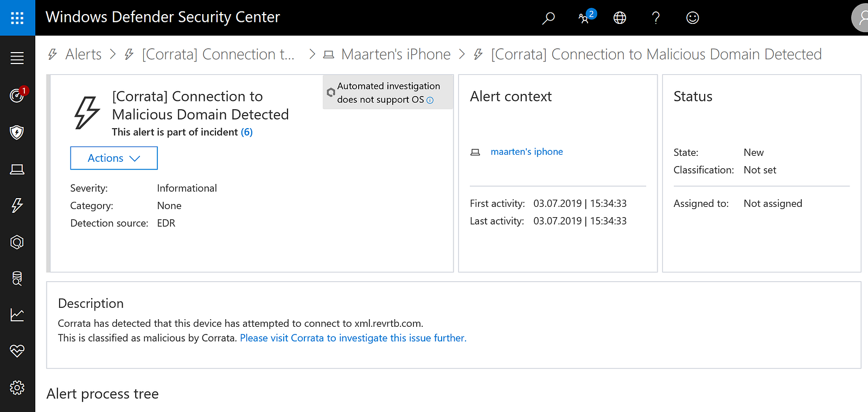Open the alerts queue lightning icon
Screen dimensions: 868x412
(17, 205)
